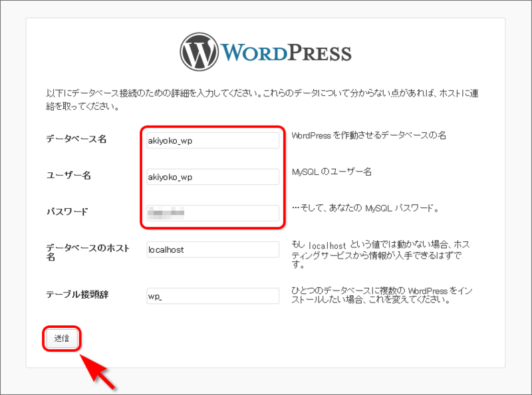Click the ユーザー名 label

68,176
